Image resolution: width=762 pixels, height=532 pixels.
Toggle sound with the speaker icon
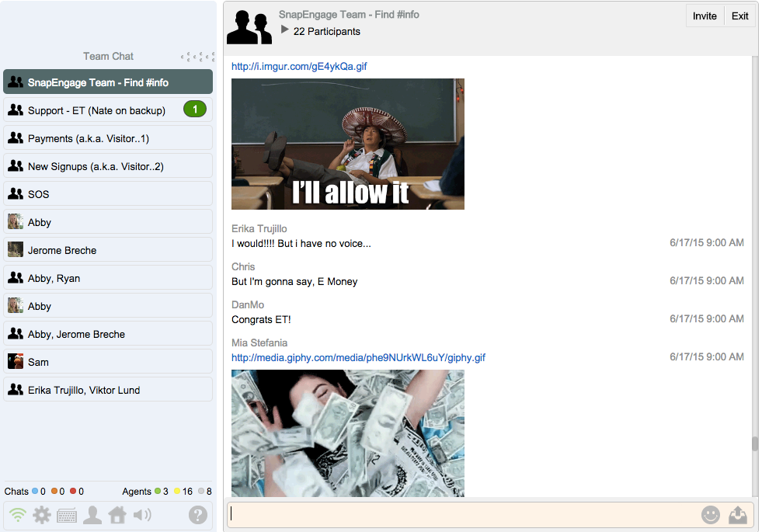coord(142,515)
